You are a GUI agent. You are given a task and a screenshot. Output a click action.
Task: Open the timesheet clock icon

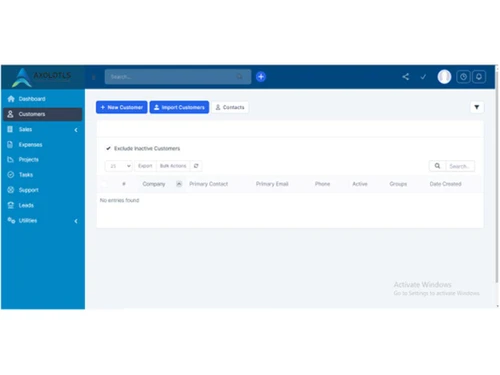463,77
